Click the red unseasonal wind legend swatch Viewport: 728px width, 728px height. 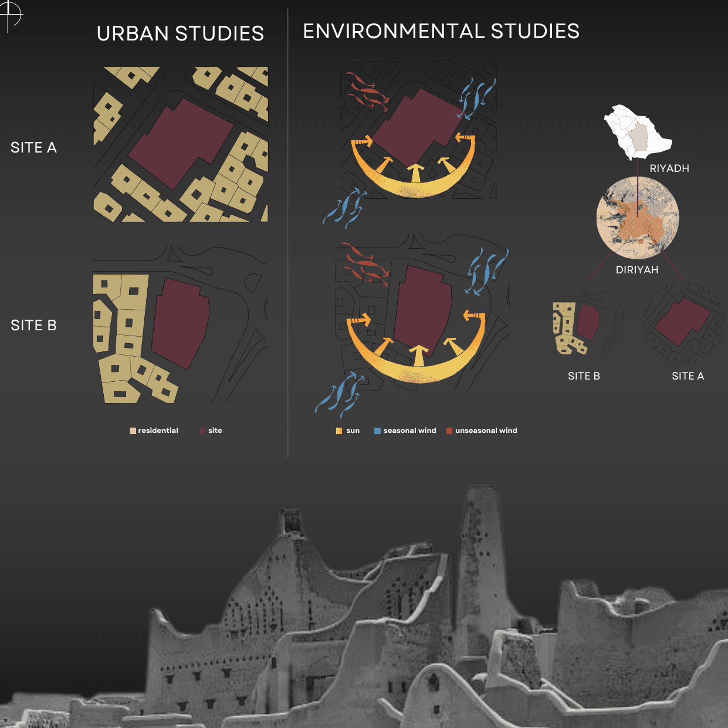(x=449, y=431)
